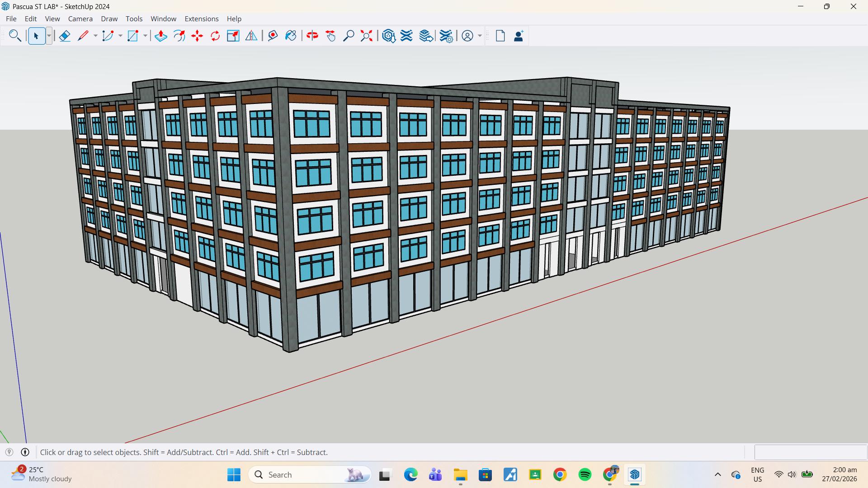Open the Extensions menu
868x488 pixels.
tap(201, 19)
